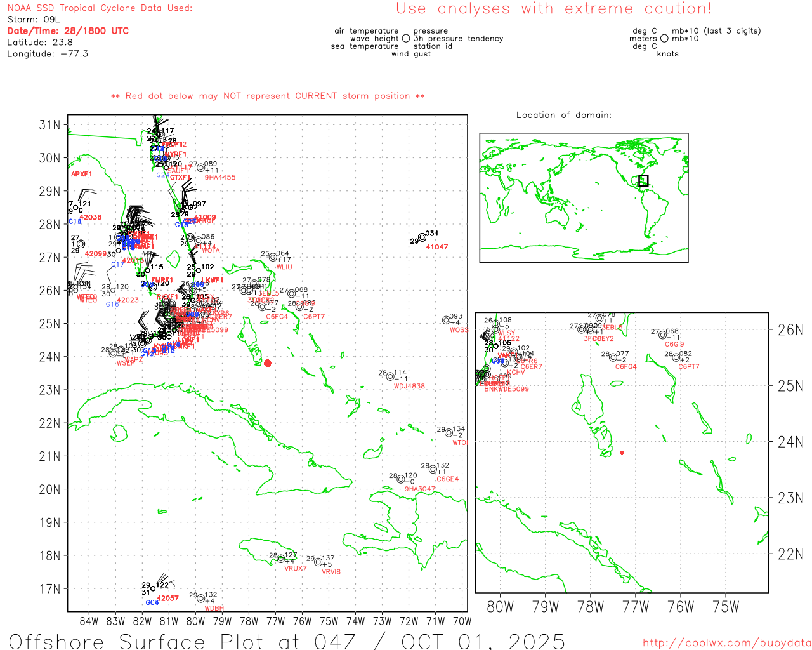Viewport: 812px width, 650px height.
Task: Select the station circle above WLIU
Action: tap(273, 257)
